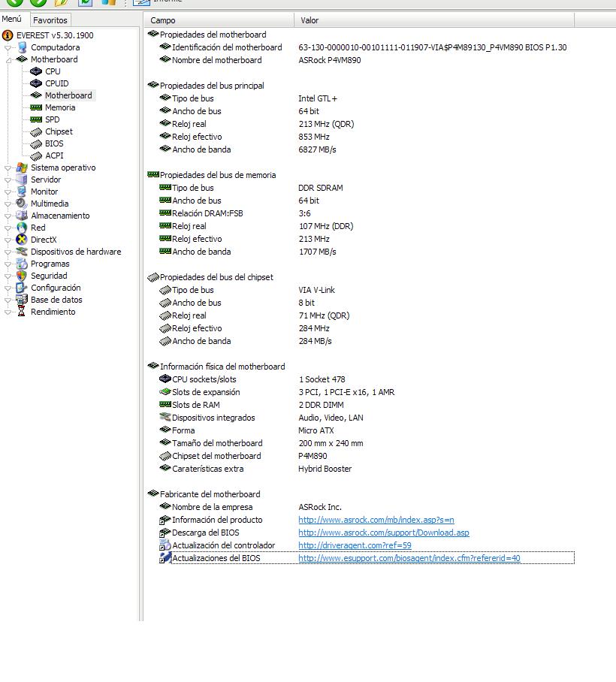Collapse the Motherboard tree node
Screen dimensions: 616x682
click(8, 60)
